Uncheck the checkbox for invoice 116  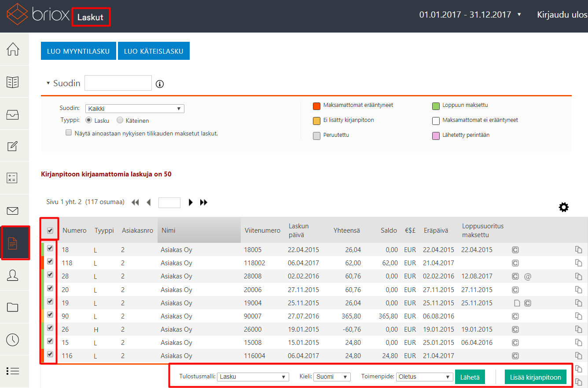pyautogui.click(x=50, y=354)
